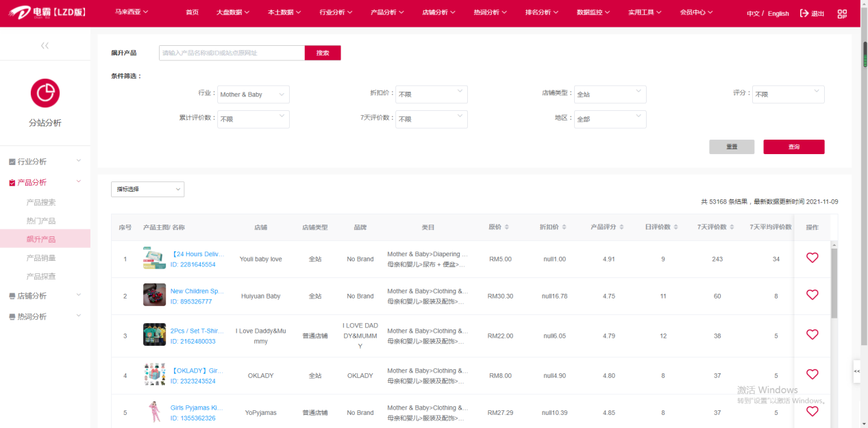Image resolution: width=868 pixels, height=428 pixels.
Task: Favorite the Youli baby love product
Action: tap(812, 257)
